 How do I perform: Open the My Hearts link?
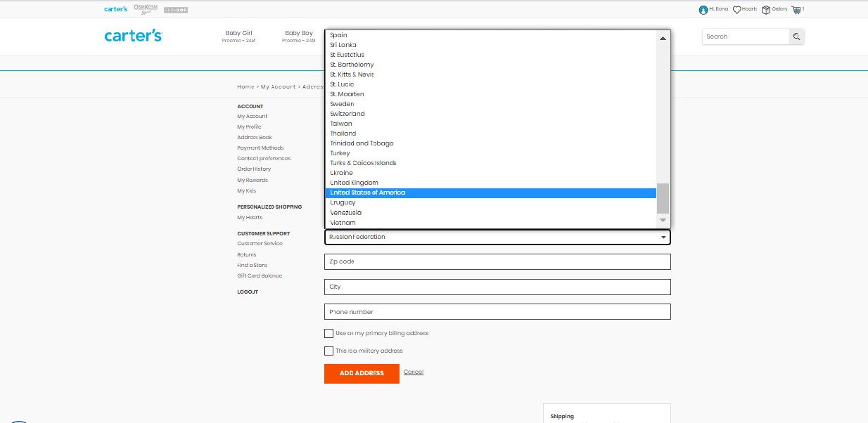point(250,218)
